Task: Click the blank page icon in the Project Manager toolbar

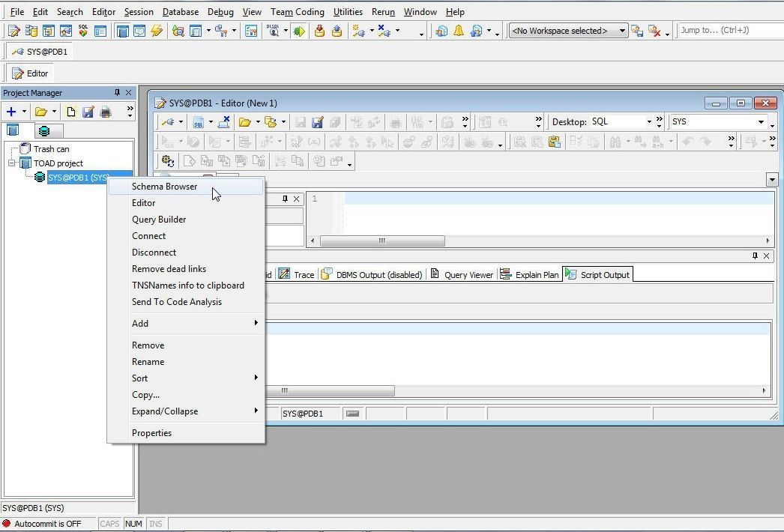Action: coord(71,112)
